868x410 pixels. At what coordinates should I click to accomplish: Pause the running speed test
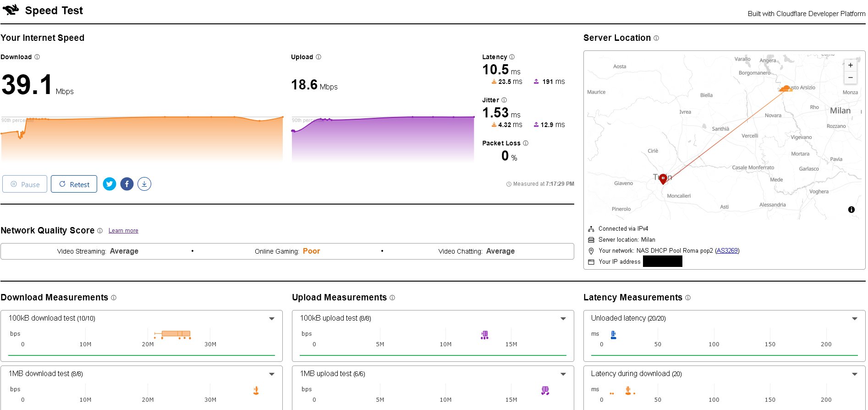(25, 184)
